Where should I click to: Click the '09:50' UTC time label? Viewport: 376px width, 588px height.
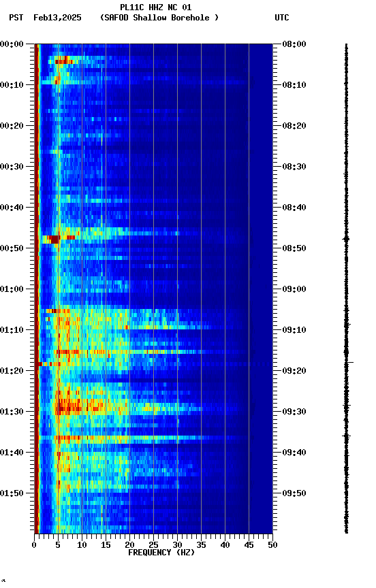pos(294,493)
